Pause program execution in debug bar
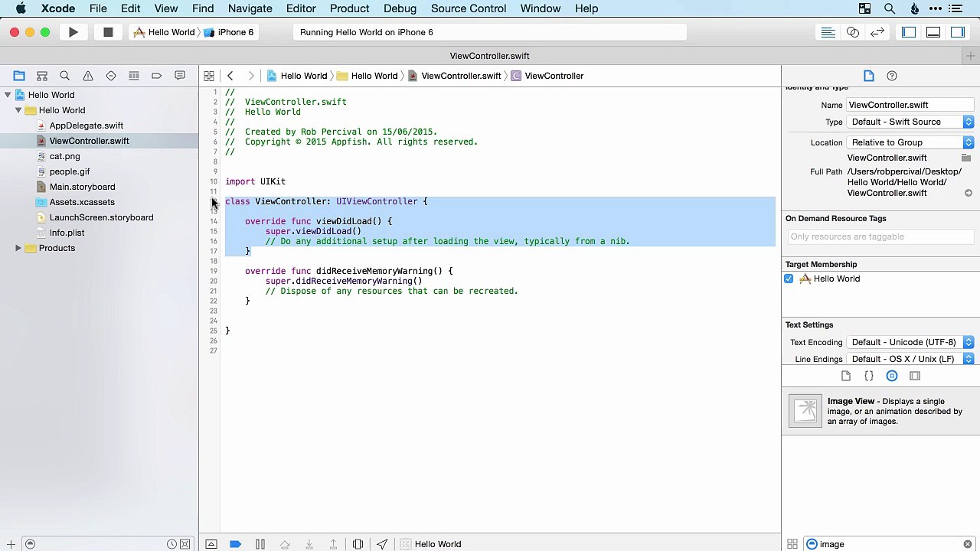Image resolution: width=980 pixels, height=551 pixels. coord(260,544)
